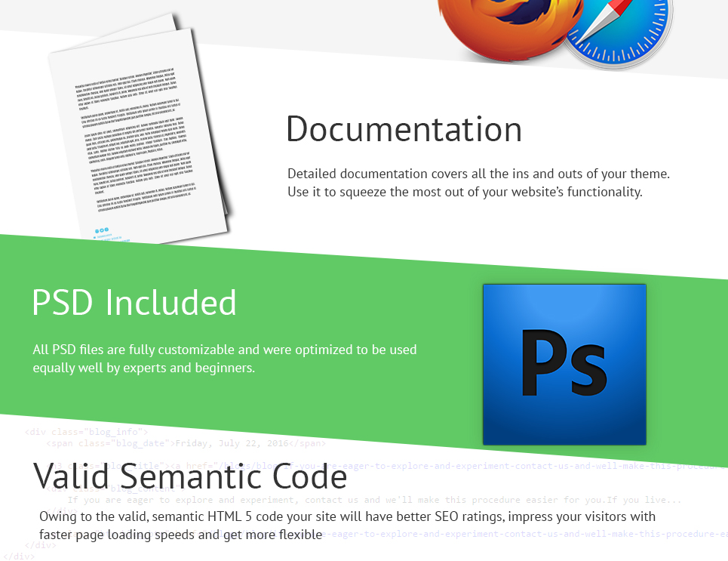Select the PSD Included heading
Viewport: 728px width, 561px height.
(134, 303)
